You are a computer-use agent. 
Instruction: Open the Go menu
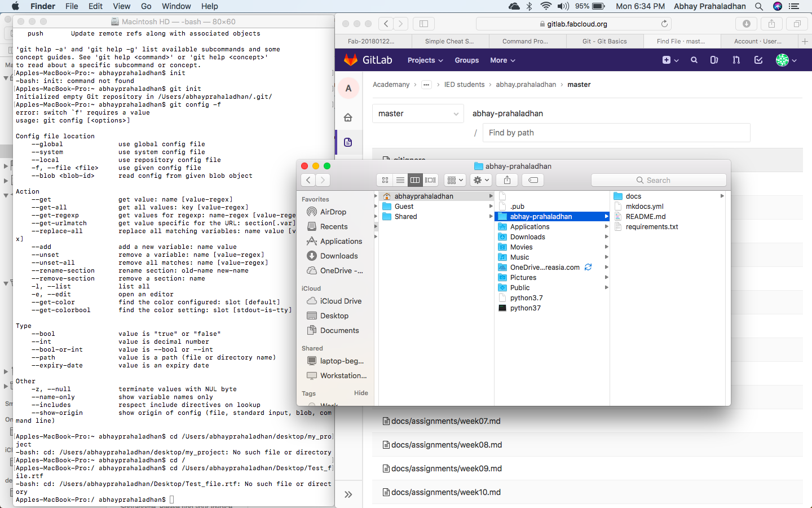coord(146,6)
